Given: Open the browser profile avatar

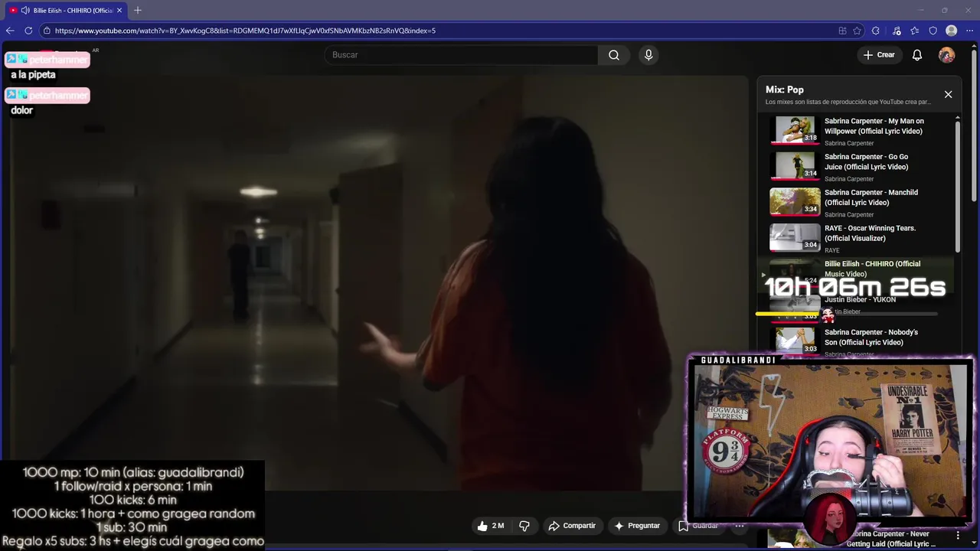Looking at the screenshot, I should 952,31.
